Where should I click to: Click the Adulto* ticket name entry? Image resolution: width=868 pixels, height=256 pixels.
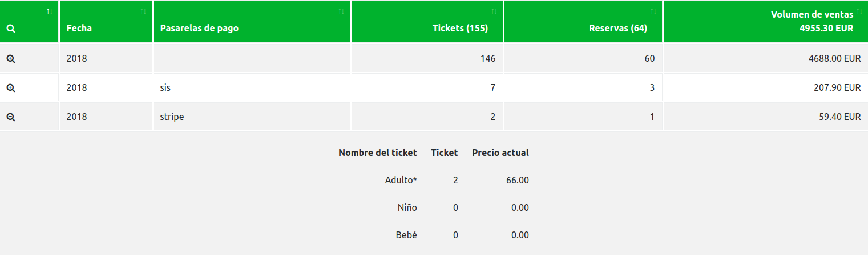pyautogui.click(x=401, y=180)
